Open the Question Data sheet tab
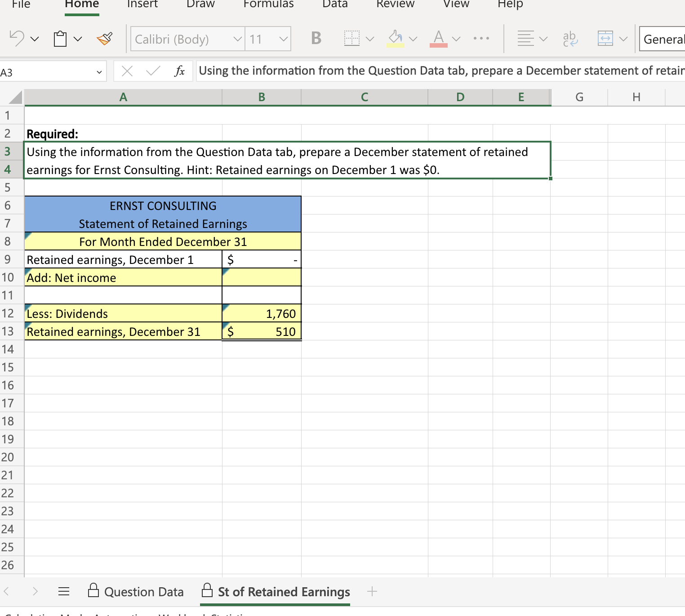This screenshot has height=616, width=685. [143, 592]
